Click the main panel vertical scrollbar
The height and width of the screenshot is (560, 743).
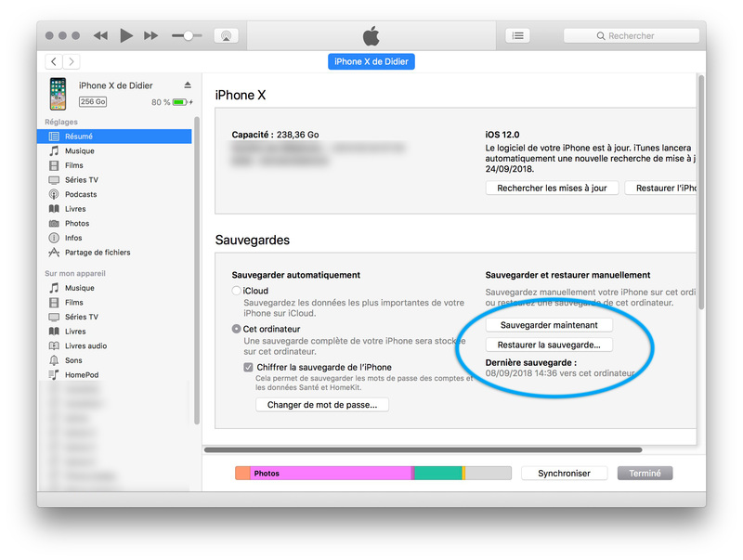coord(701,192)
